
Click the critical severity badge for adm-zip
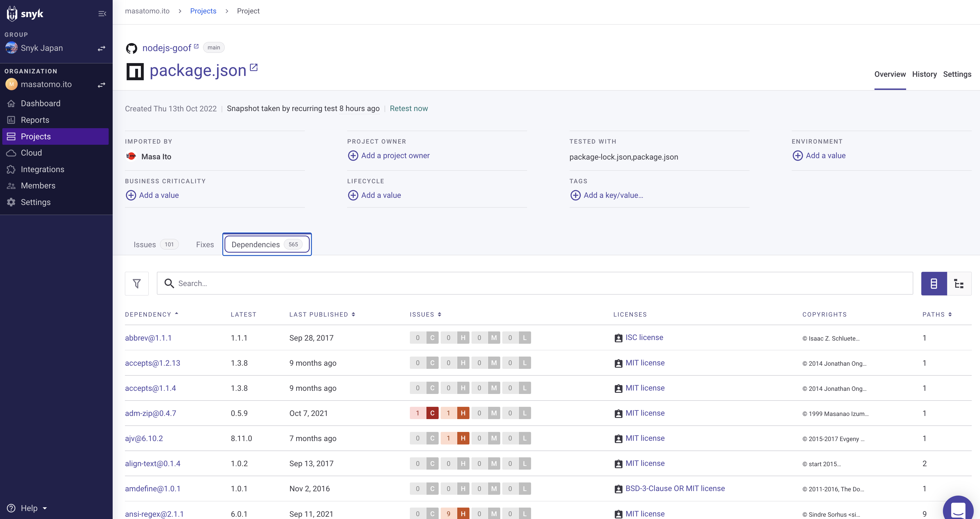432,413
